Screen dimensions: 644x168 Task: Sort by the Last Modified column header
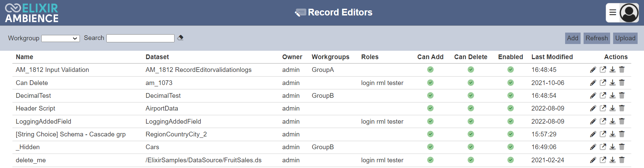pyautogui.click(x=552, y=57)
